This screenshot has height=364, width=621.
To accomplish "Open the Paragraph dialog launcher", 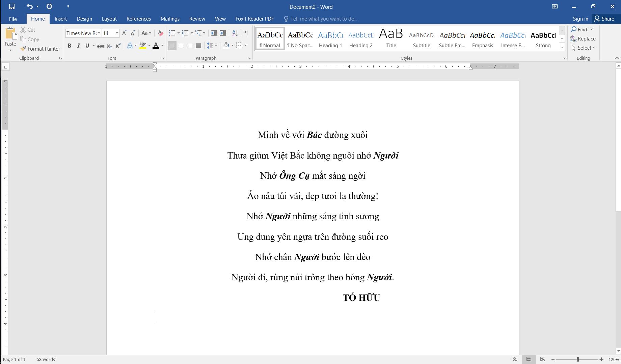I will (249, 58).
